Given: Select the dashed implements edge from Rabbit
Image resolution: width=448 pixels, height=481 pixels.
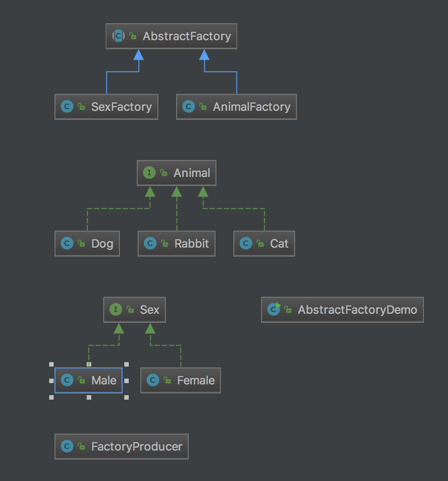Looking at the screenshot, I should (177, 211).
